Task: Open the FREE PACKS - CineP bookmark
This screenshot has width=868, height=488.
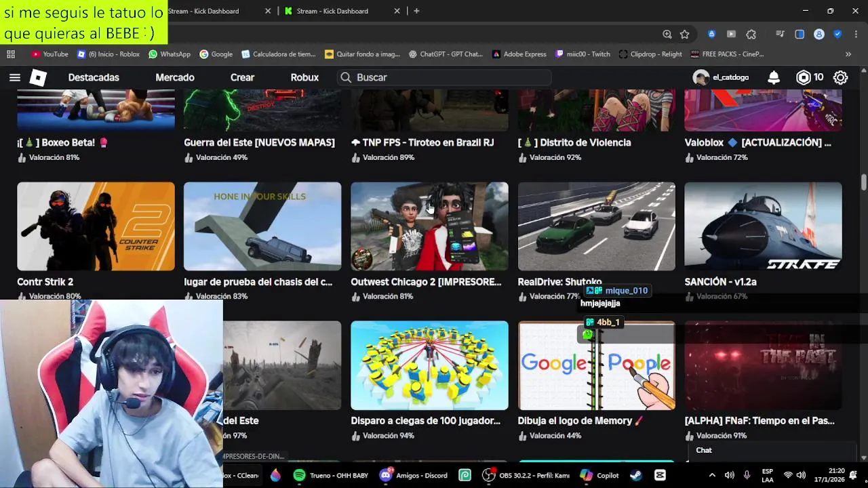Action: coord(727,54)
